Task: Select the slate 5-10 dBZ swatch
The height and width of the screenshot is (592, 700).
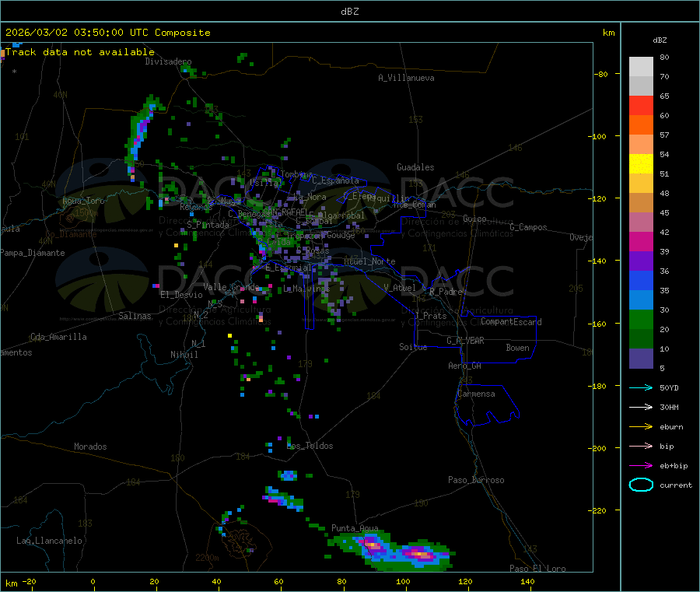Action: click(641, 359)
